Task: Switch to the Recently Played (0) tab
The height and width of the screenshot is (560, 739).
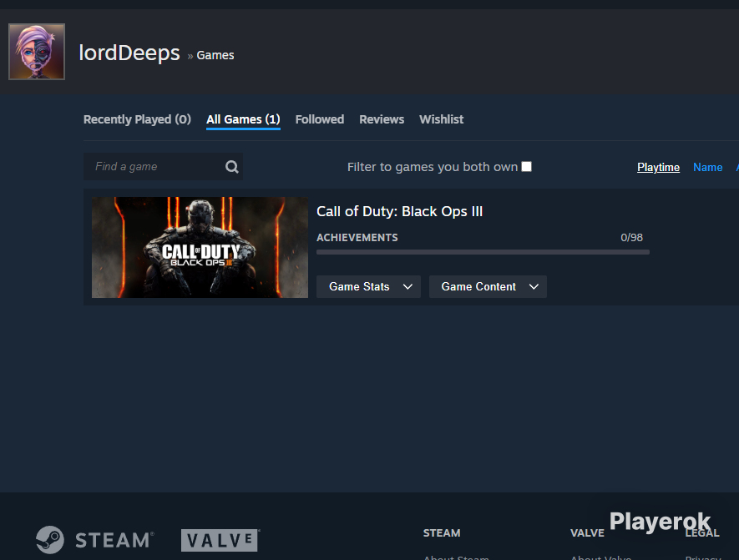Action: pyautogui.click(x=137, y=119)
